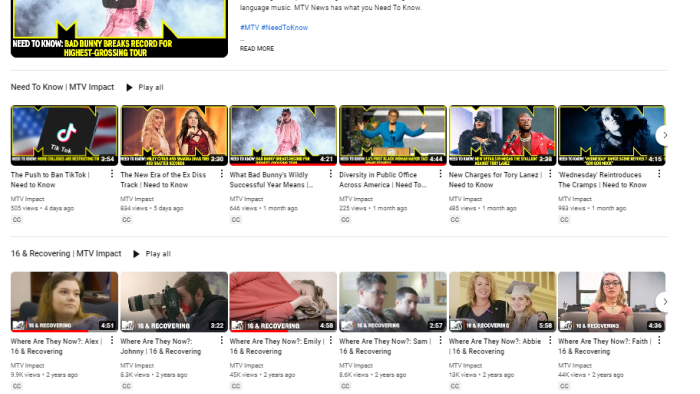700x394 pixels.
Task: Open 16 & Recovering | MTV Impact playlist title
Action: tap(66, 253)
